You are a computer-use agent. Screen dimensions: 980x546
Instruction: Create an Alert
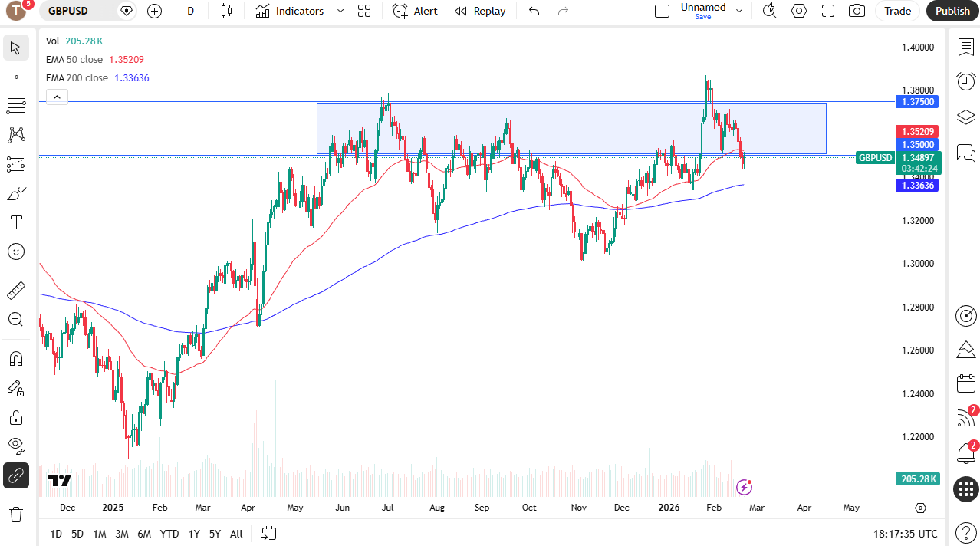pyautogui.click(x=416, y=11)
